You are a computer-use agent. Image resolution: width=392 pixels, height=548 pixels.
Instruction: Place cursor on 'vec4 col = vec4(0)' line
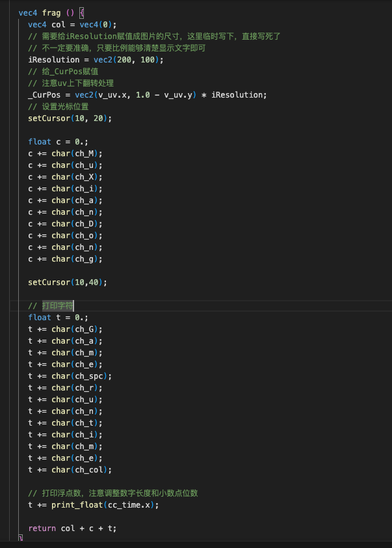click(x=72, y=24)
